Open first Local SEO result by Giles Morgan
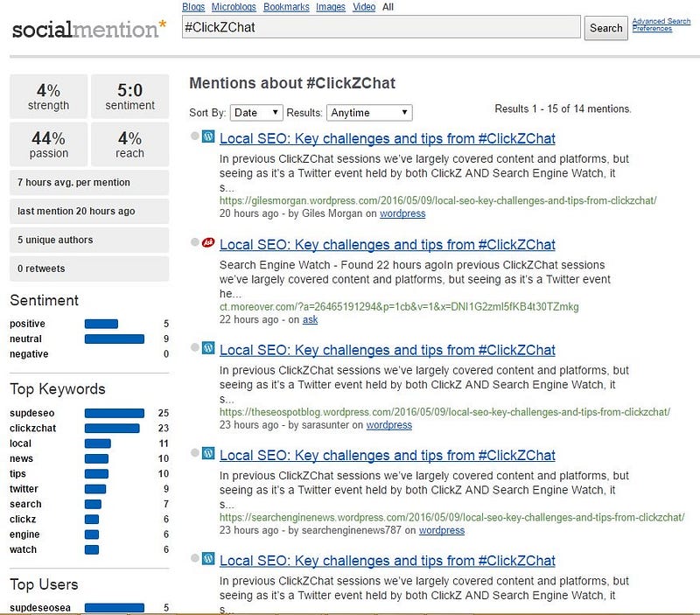This screenshot has height=615, width=700. pos(387,138)
